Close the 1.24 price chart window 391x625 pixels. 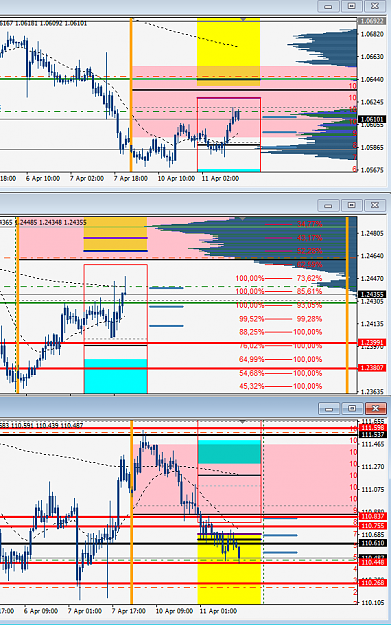(375, 205)
